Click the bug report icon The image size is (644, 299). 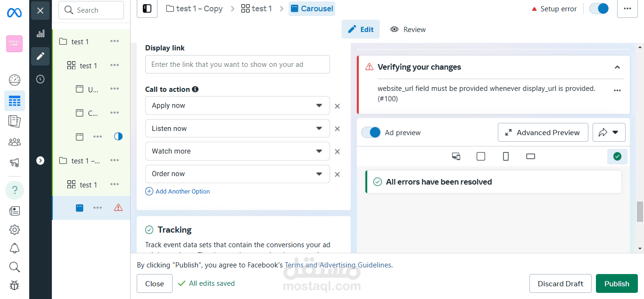click(15, 285)
